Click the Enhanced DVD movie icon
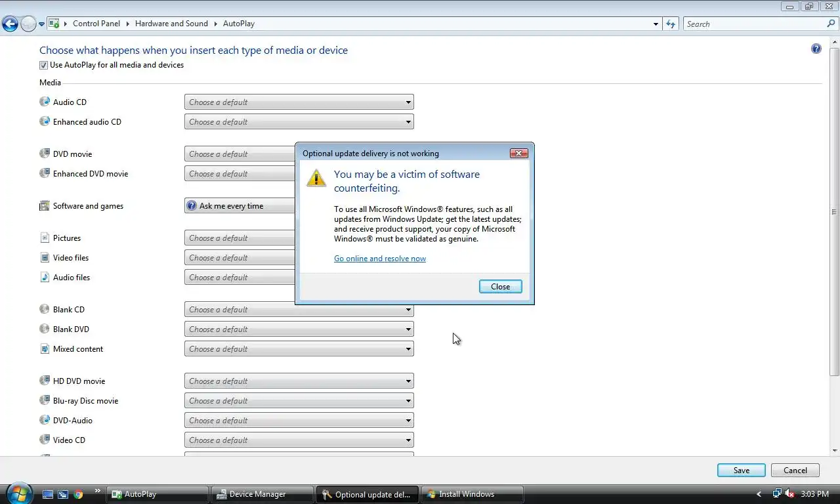This screenshot has height=504, width=840. pyautogui.click(x=45, y=173)
